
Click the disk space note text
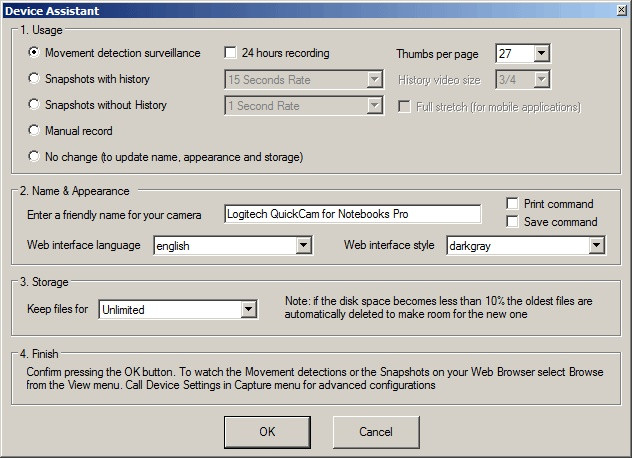click(439, 307)
